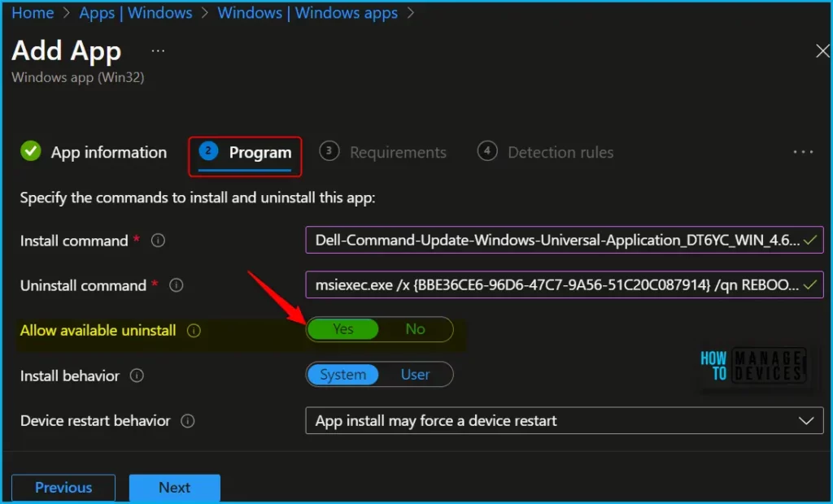The width and height of the screenshot is (833, 504).
Task: Click the Install command info icon
Action: coord(158,241)
